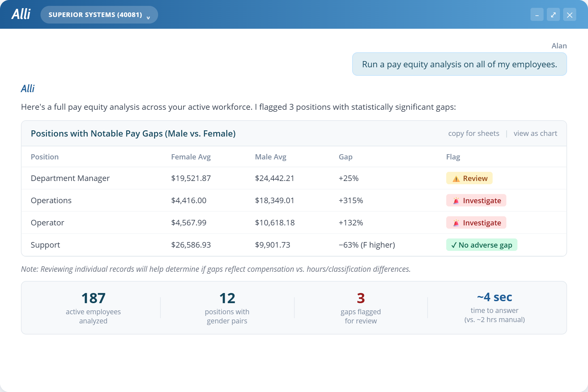Click the Investigate flag for Operations

(476, 200)
